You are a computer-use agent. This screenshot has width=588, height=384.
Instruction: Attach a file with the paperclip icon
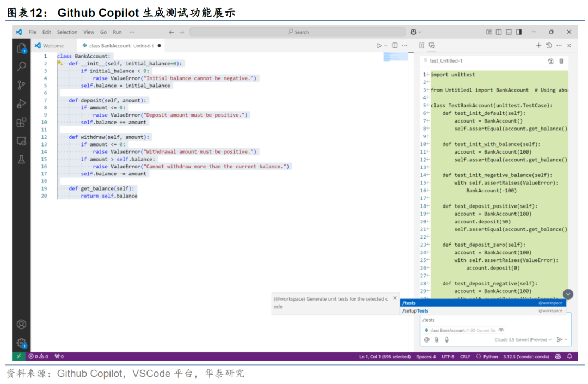coord(436,339)
